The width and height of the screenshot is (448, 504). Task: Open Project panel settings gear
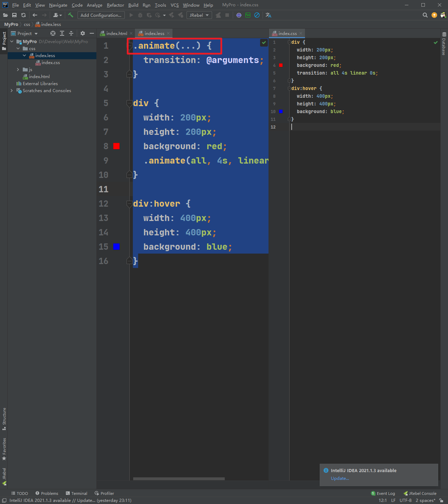[83, 33]
